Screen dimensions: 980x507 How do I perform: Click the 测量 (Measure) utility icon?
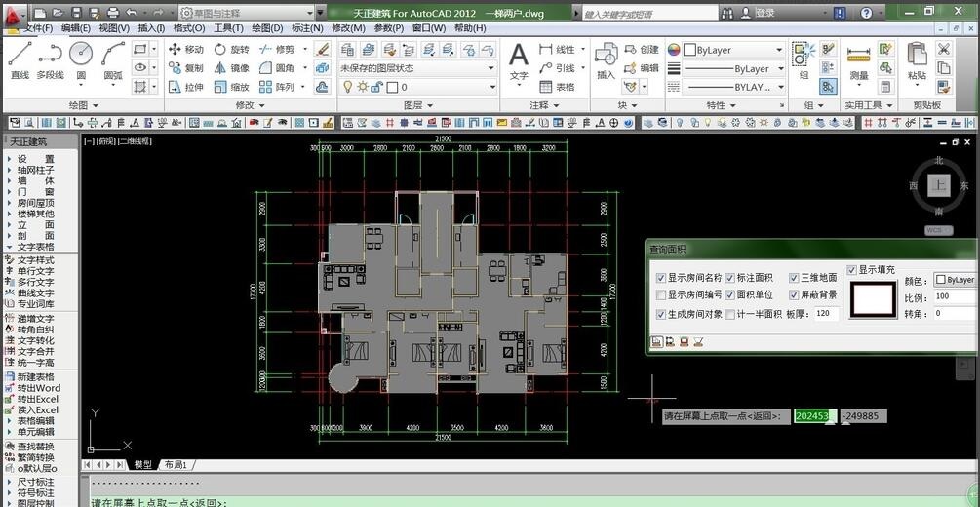coord(858,59)
